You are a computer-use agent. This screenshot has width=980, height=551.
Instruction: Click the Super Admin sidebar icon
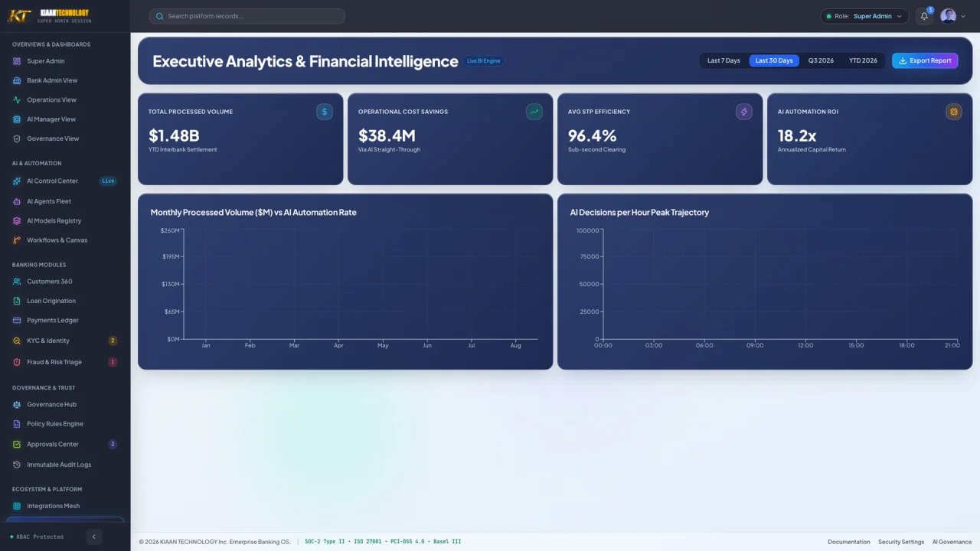(x=17, y=61)
